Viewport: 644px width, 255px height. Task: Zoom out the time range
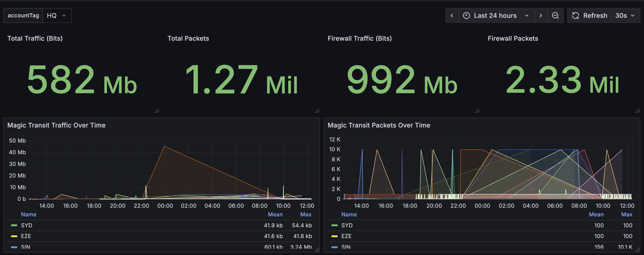pos(555,16)
